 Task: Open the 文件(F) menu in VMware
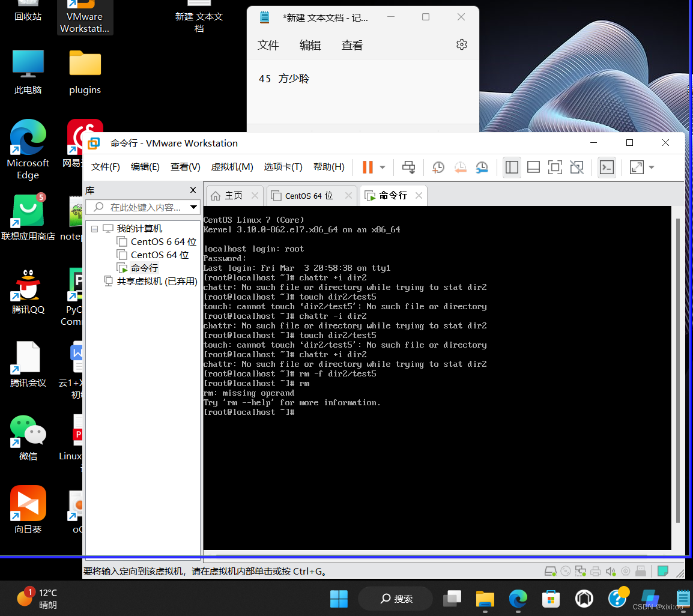click(x=105, y=167)
